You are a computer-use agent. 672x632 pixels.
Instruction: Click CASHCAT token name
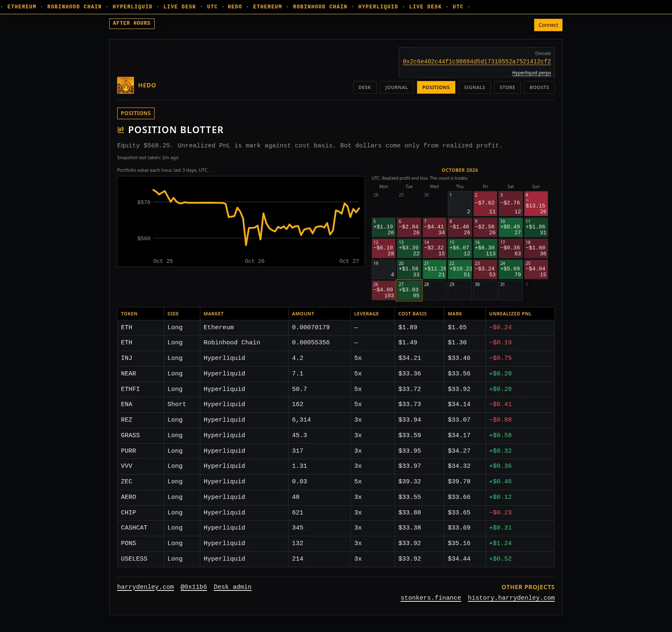click(x=134, y=528)
